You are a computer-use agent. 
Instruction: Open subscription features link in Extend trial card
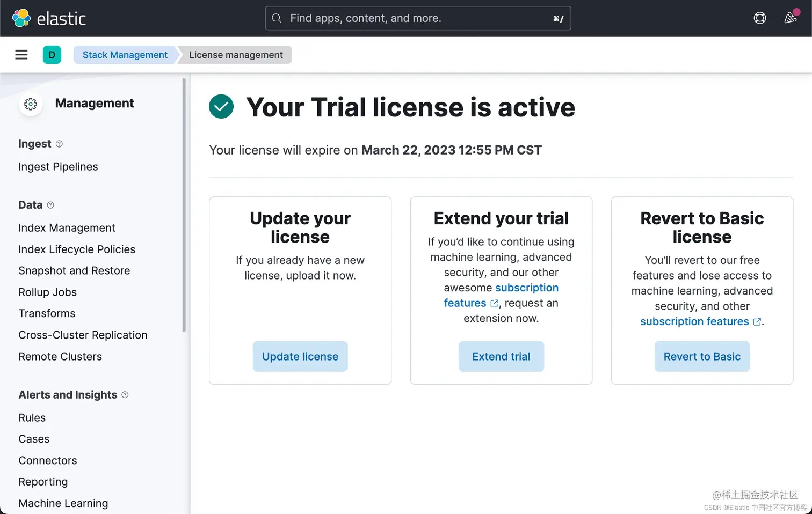click(526, 288)
